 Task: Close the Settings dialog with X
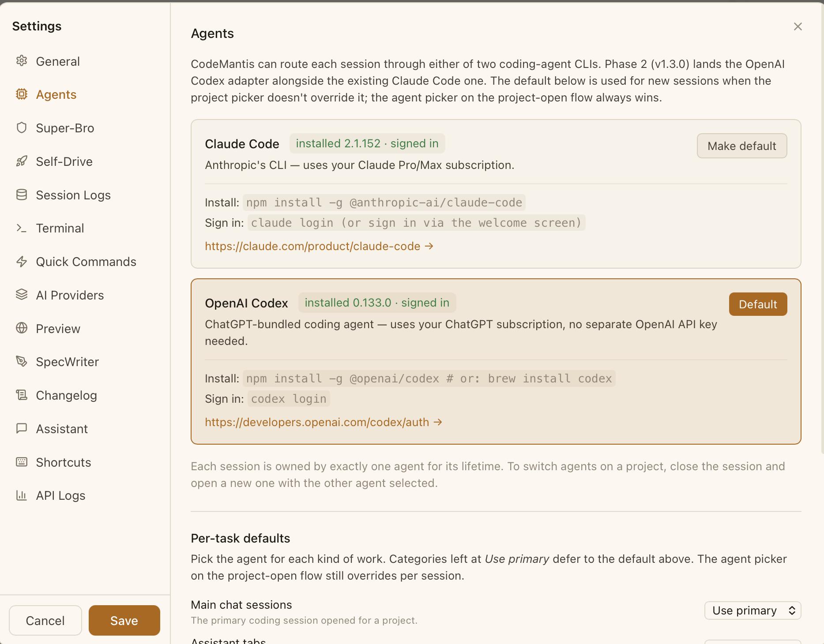click(798, 26)
